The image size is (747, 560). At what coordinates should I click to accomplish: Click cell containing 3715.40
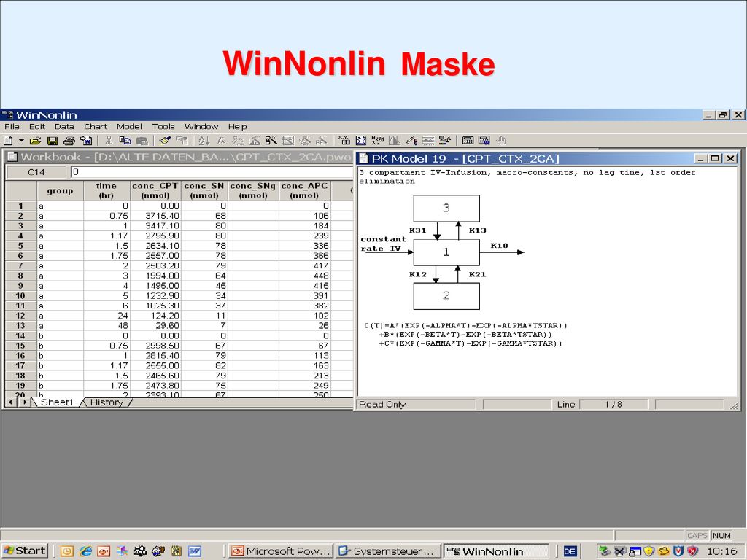coord(156,216)
